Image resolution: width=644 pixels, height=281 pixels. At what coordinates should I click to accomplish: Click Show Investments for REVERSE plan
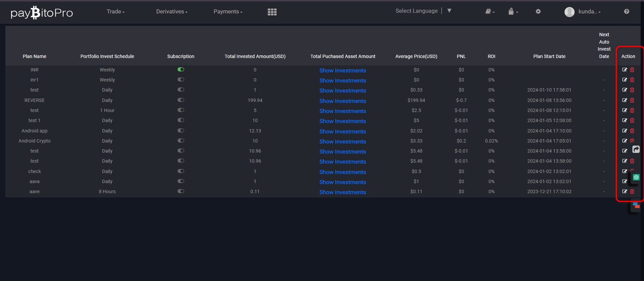tap(342, 101)
